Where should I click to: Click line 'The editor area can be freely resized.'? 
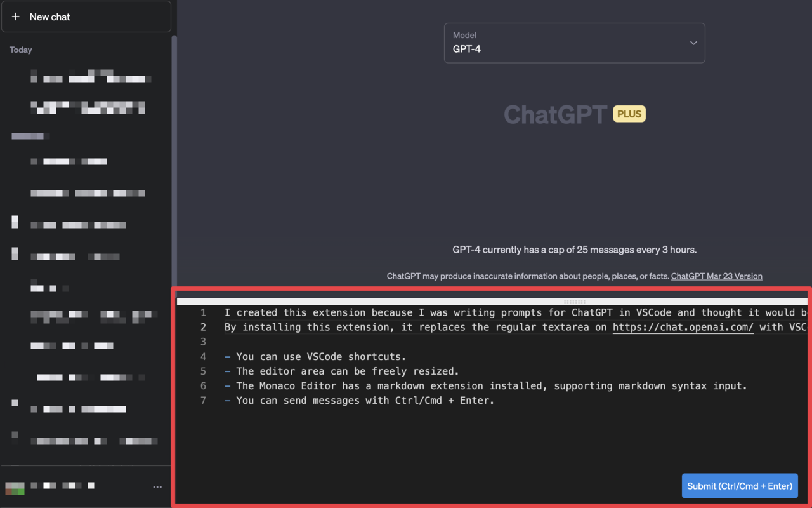[342, 371]
